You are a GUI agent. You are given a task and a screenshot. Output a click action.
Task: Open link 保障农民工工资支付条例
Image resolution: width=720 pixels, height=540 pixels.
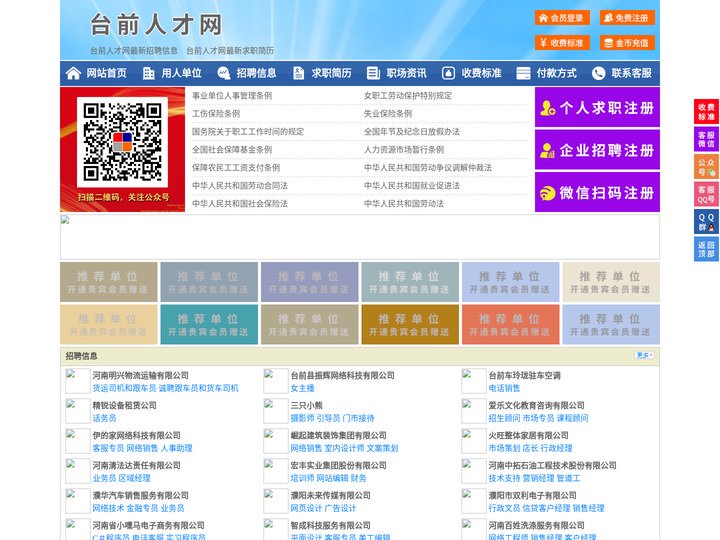tap(236, 168)
